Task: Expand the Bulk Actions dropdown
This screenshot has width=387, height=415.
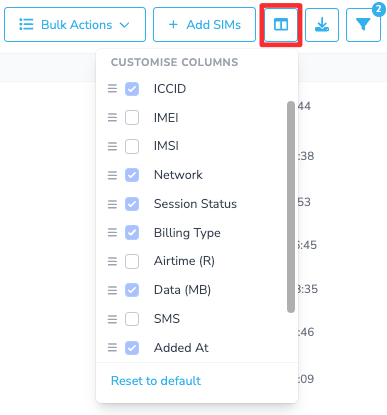Action: coord(75,25)
